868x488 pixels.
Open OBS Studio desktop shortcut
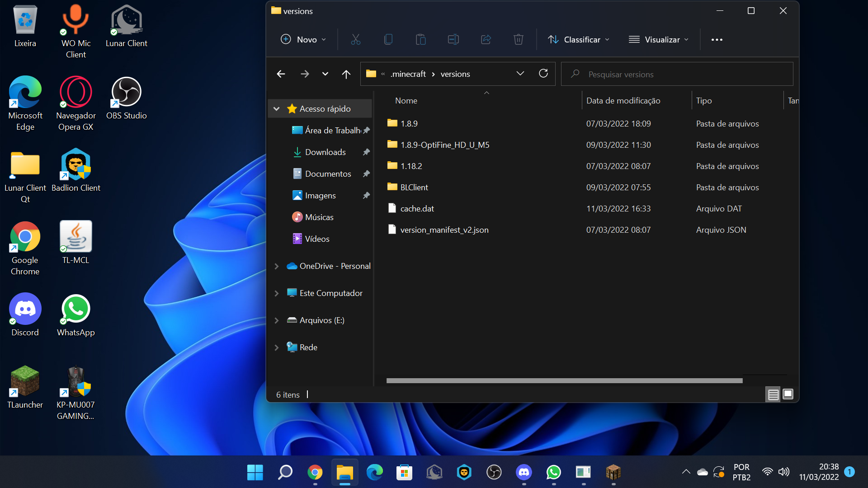pyautogui.click(x=127, y=99)
